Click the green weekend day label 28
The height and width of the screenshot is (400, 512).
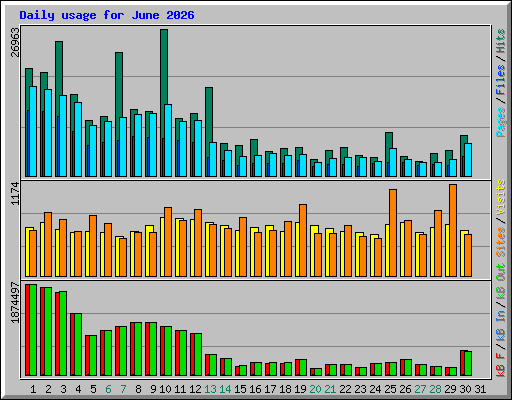[435, 389]
